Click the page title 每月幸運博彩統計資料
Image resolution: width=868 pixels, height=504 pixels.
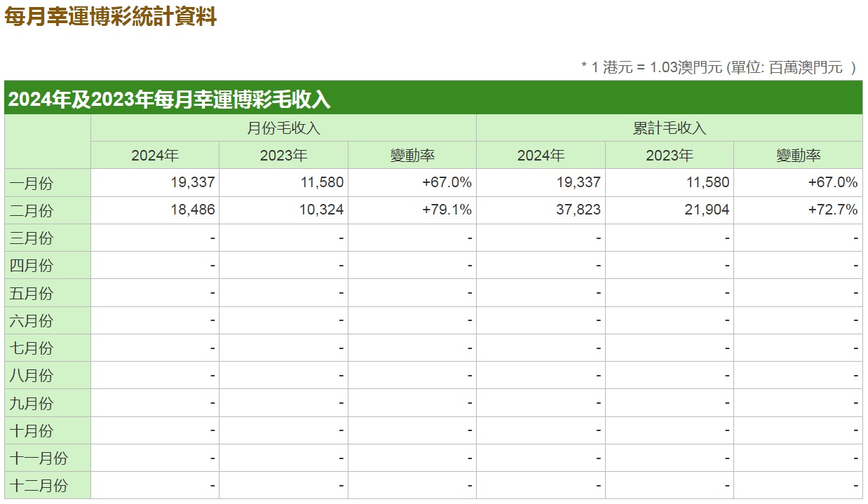111,17
